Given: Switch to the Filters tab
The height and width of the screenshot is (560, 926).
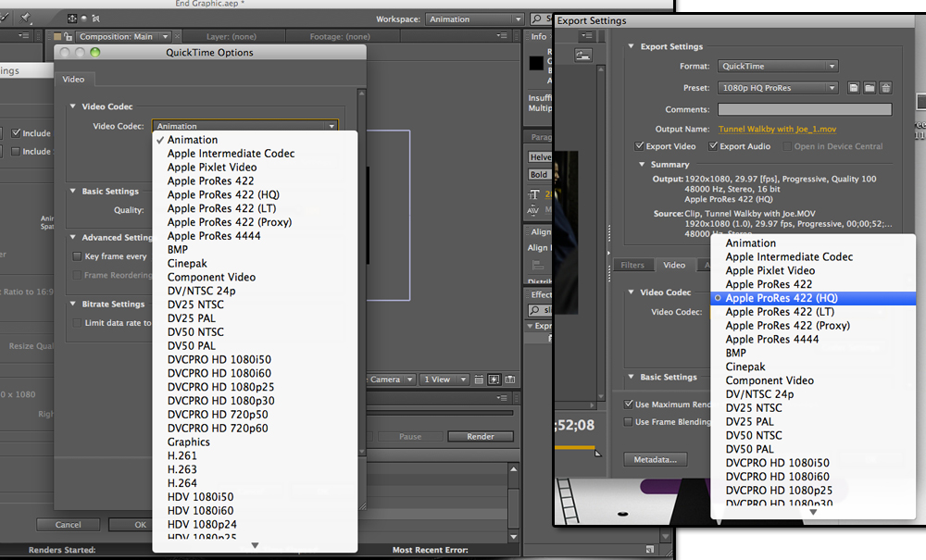Looking at the screenshot, I should pos(632,265).
